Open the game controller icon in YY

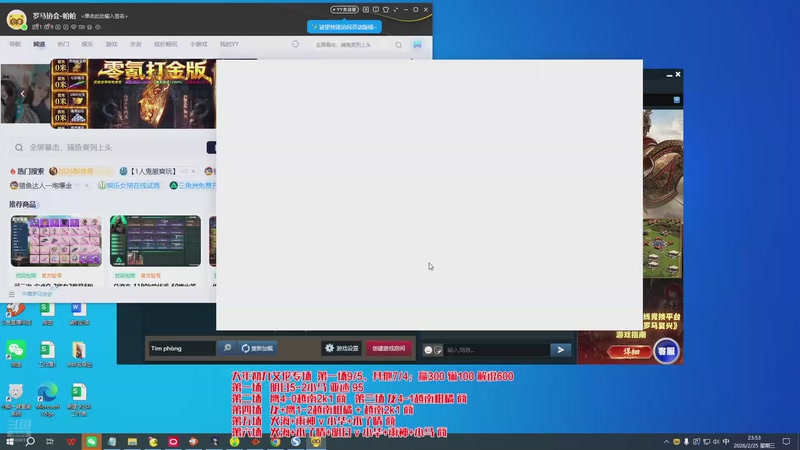click(417, 45)
